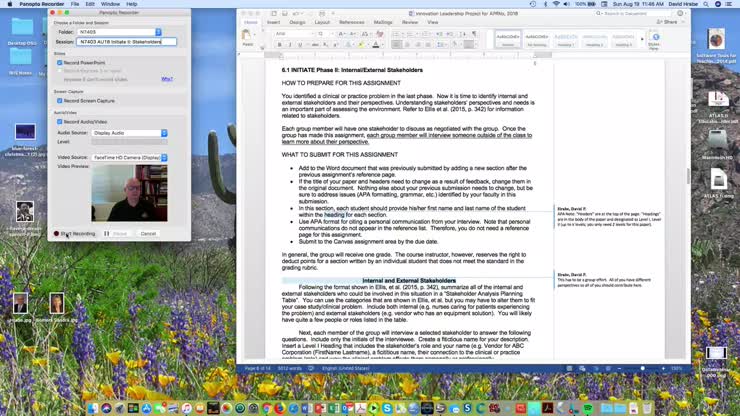Open the Share dropdown in Word
Image resolution: width=740 pixels, height=416 pixels.
669,22
